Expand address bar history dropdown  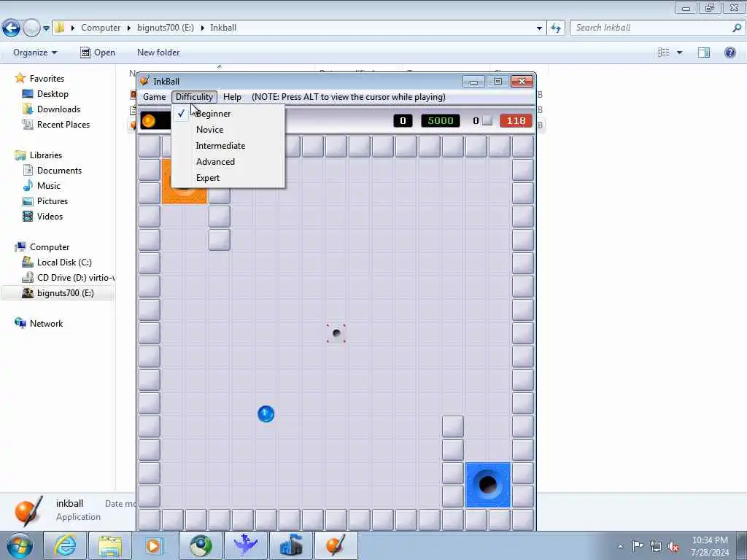pyautogui.click(x=539, y=28)
